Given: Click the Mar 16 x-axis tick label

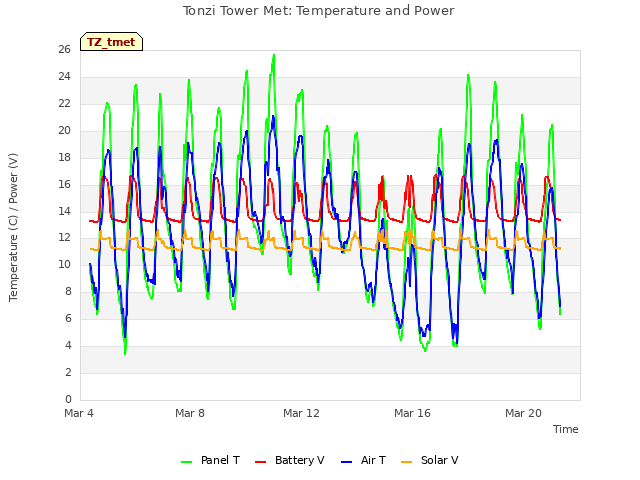Looking at the screenshot, I should pos(412,413).
